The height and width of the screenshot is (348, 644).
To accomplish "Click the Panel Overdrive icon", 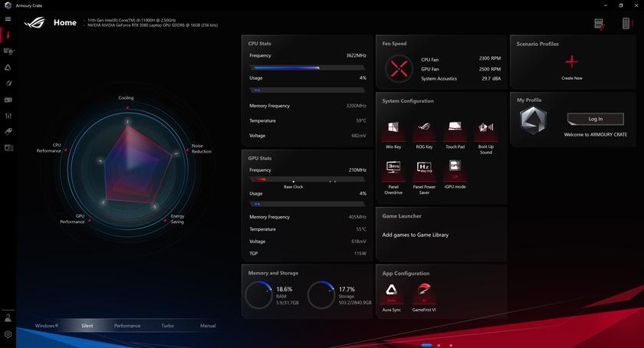I will 393,168.
